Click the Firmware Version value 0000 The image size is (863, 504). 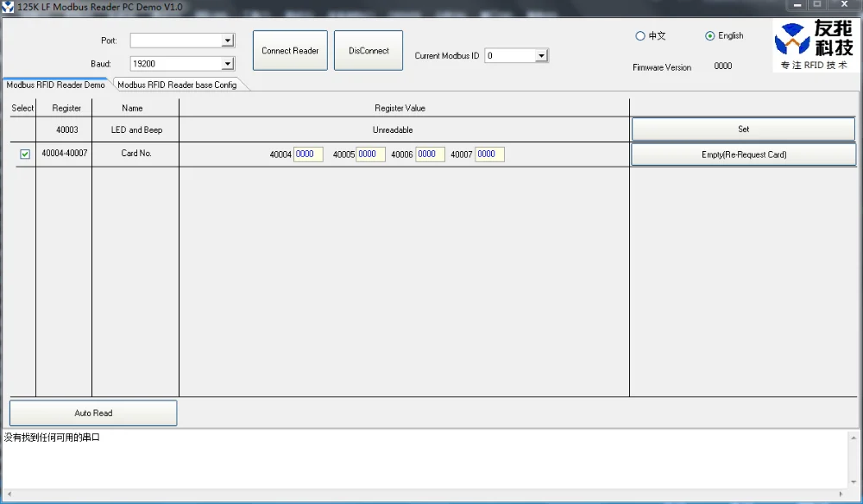pyautogui.click(x=722, y=66)
